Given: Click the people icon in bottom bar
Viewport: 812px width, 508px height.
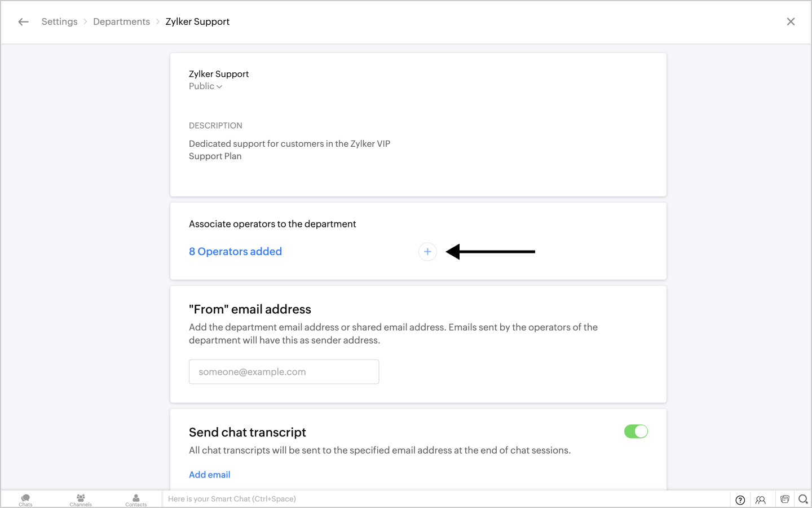Looking at the screenshot, I should coord(761,500).
